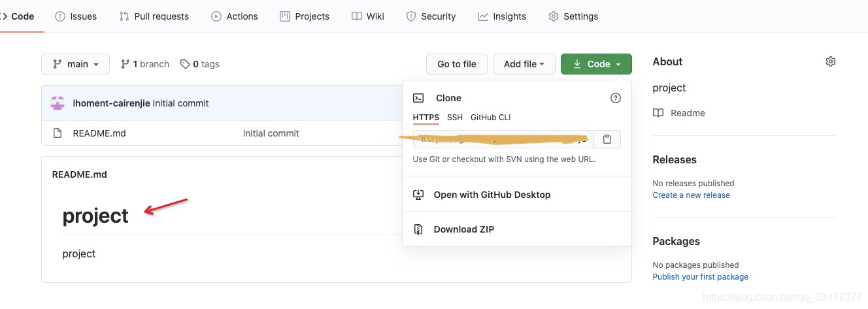
Task: Click the ihoment-cairenjie avatar
Action: point(58,103)
